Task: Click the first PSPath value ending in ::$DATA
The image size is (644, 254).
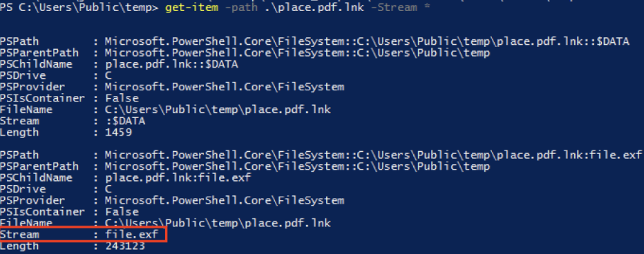Action: click(367, 41)
